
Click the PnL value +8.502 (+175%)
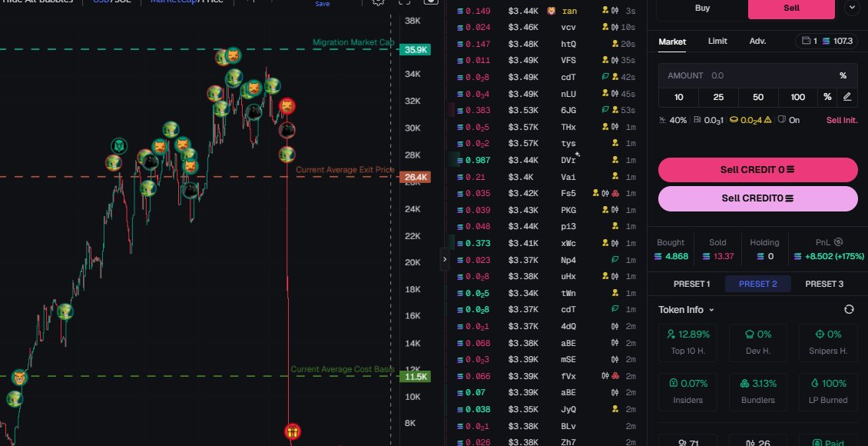(x=833, y=256)
